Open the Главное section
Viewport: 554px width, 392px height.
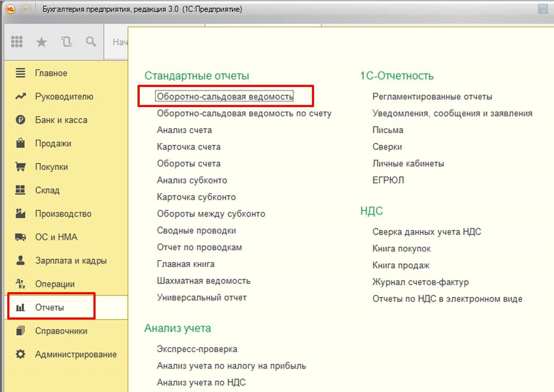[x=51, y=73]
